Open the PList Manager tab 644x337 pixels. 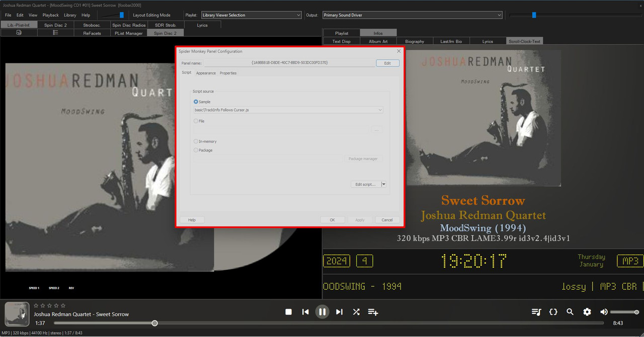[x=129, y=33]
